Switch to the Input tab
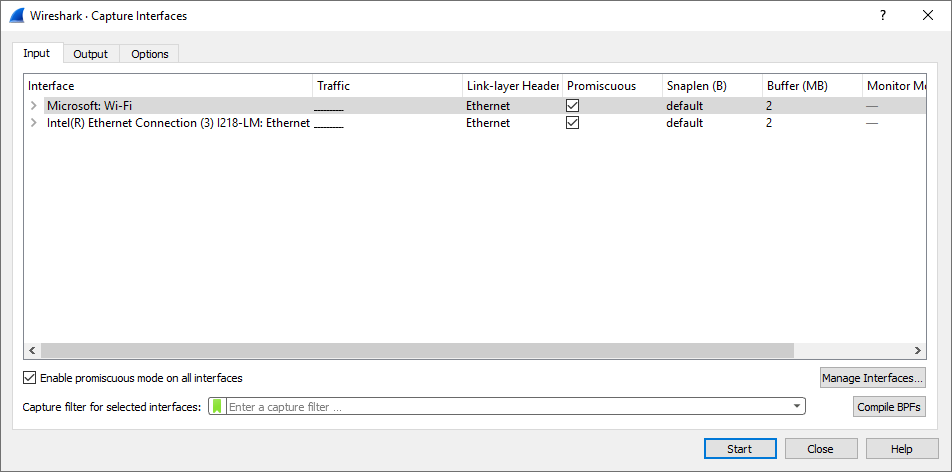 [36, 53]
